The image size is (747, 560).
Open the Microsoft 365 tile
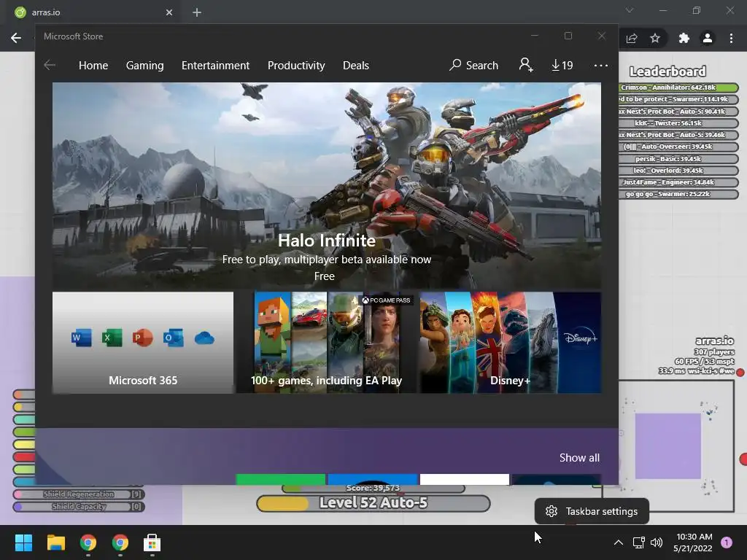(x=143, y=343)
